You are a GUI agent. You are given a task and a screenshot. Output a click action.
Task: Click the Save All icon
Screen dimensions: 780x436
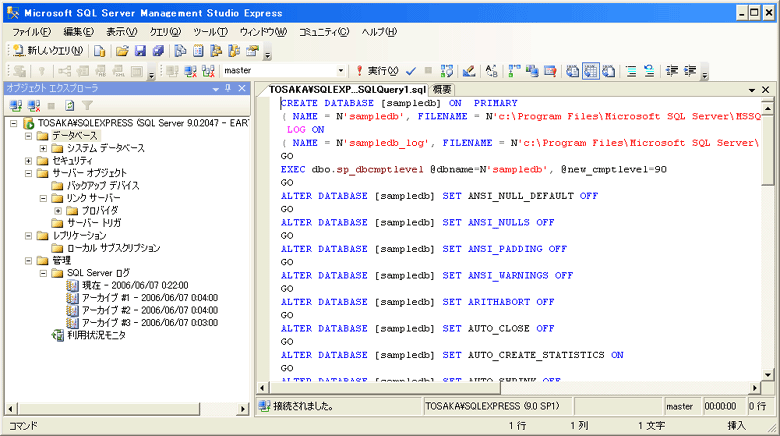click(158, 51)
